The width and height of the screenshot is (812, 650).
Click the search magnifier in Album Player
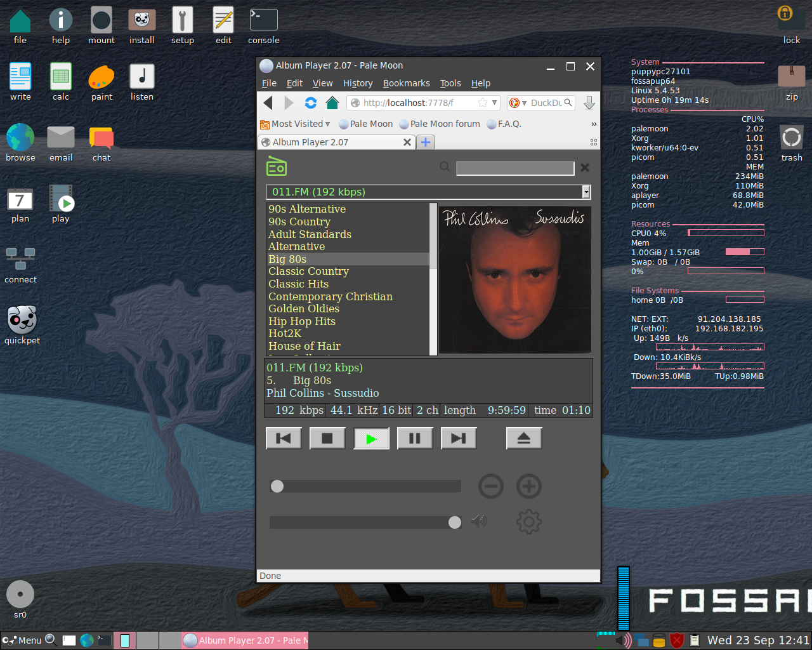(x=445, y=167)
